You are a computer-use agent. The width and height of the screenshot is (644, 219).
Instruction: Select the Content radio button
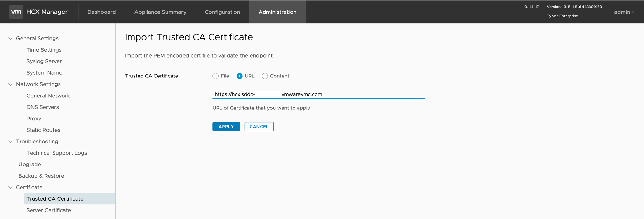tap(265, 76)
